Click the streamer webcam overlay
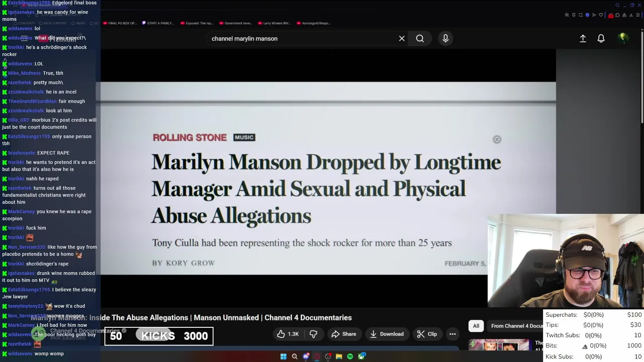Image resolution: width=644 pixels, height=362 pixels. (x=566, y=261)
